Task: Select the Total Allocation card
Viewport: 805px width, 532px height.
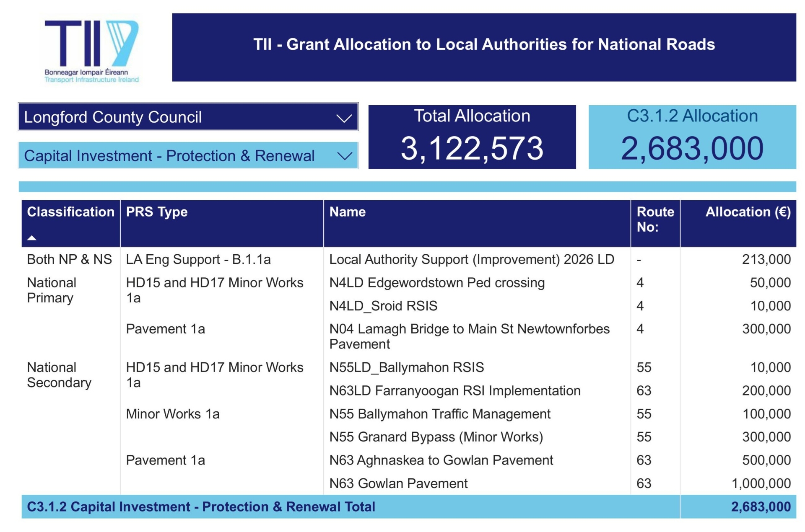Action: pos(472,137)
